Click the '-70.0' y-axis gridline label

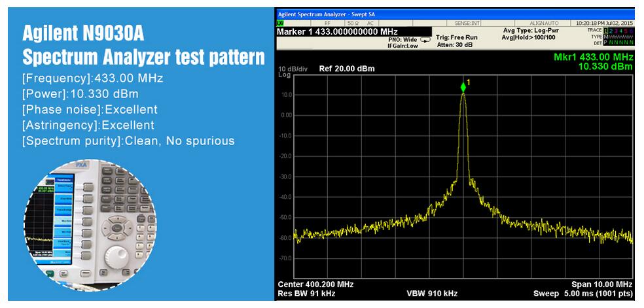[x=286, y=259]
